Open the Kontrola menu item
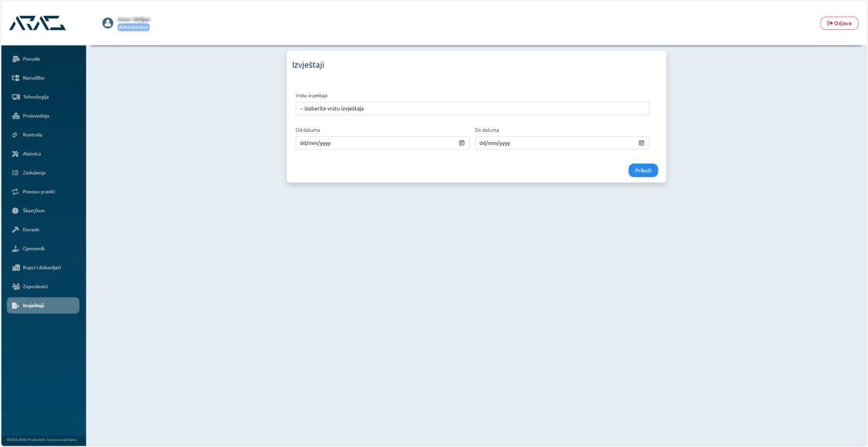This screenshot has height=447, width=868. click(x=32, y=135)
